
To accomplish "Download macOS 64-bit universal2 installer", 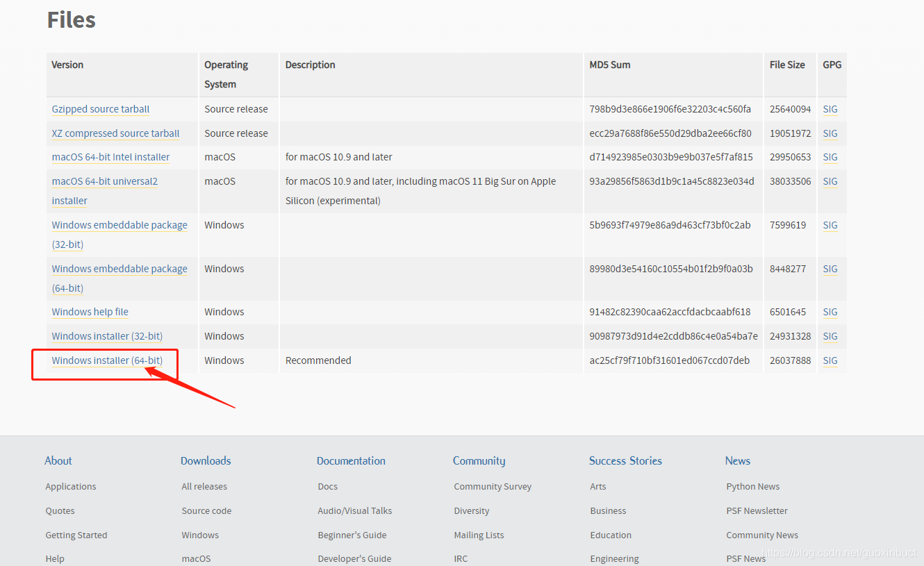I will coord(105,191).
